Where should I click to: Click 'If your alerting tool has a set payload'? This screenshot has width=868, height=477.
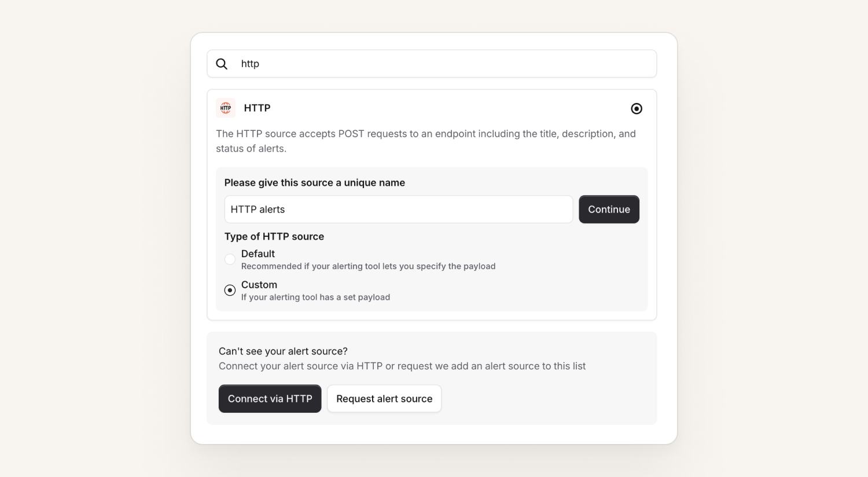315,297
